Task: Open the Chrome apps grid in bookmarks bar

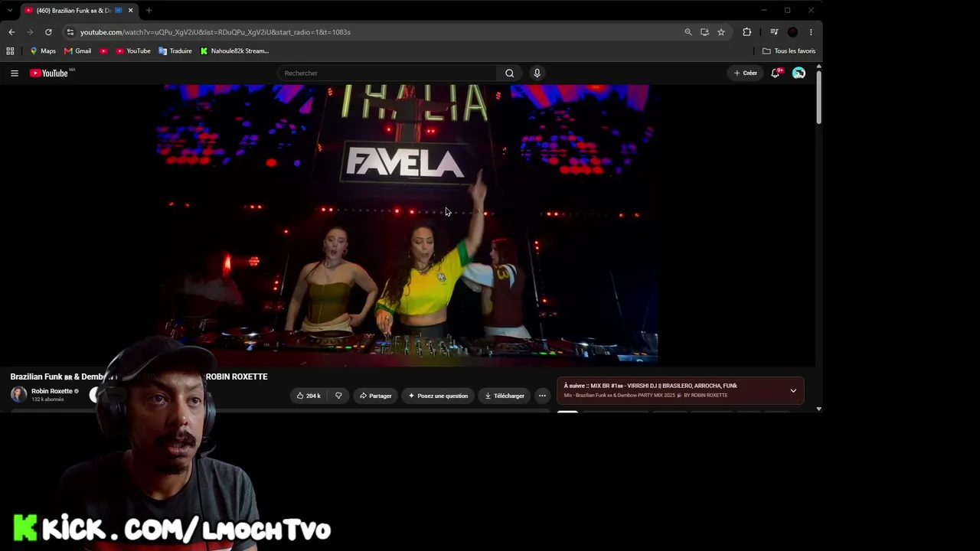Action: (10, 51)
